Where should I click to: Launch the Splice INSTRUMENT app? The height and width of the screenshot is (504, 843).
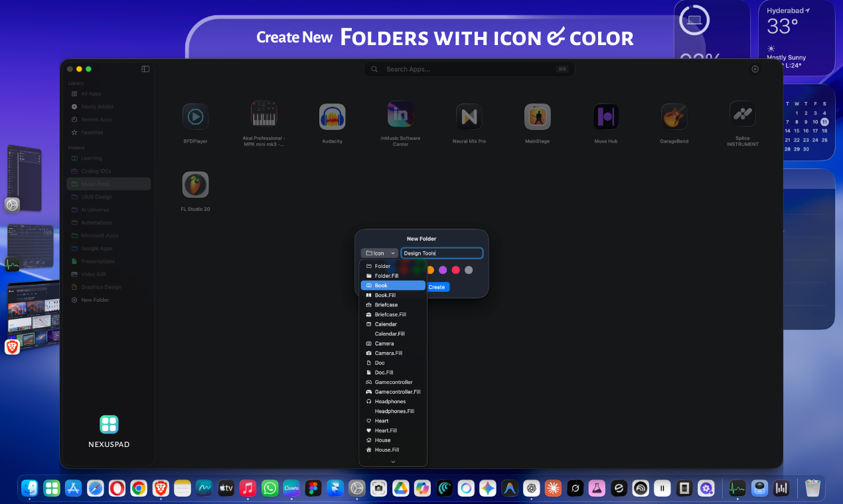[742, 114]
